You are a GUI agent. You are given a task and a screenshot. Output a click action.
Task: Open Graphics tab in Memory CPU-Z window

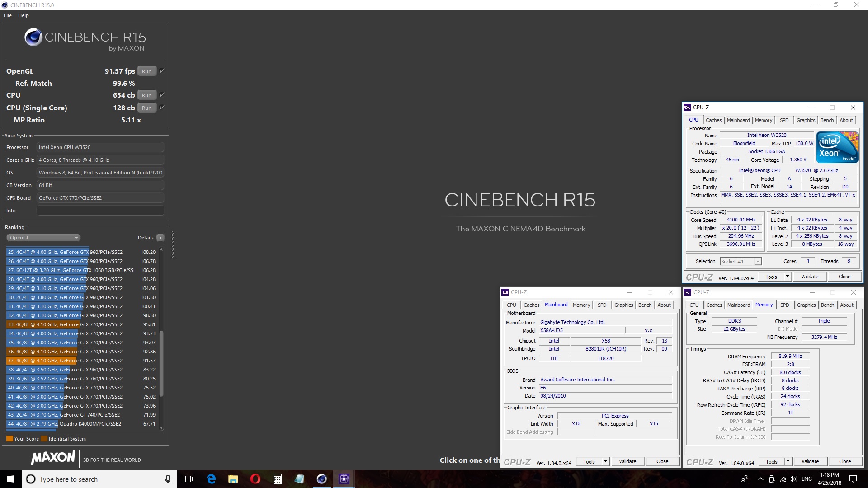pos(806,305)
